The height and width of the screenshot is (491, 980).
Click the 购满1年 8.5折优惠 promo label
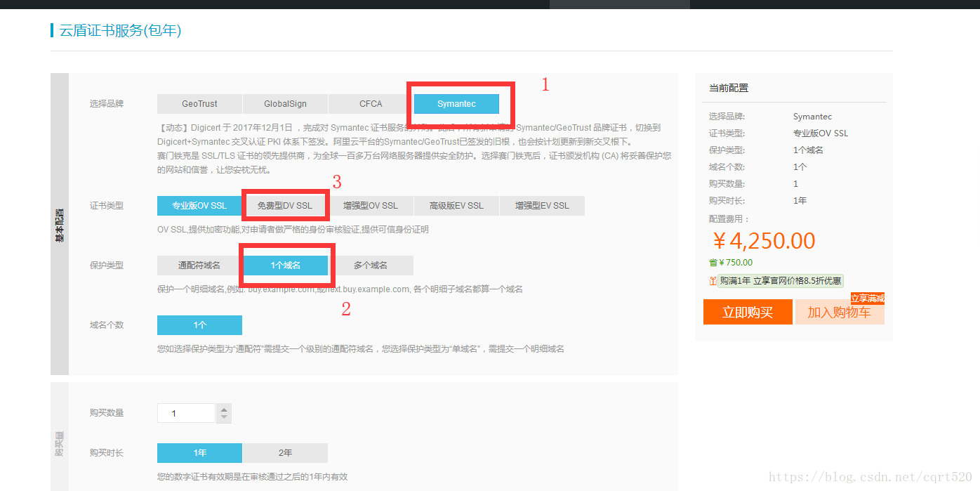coord(780,281)
